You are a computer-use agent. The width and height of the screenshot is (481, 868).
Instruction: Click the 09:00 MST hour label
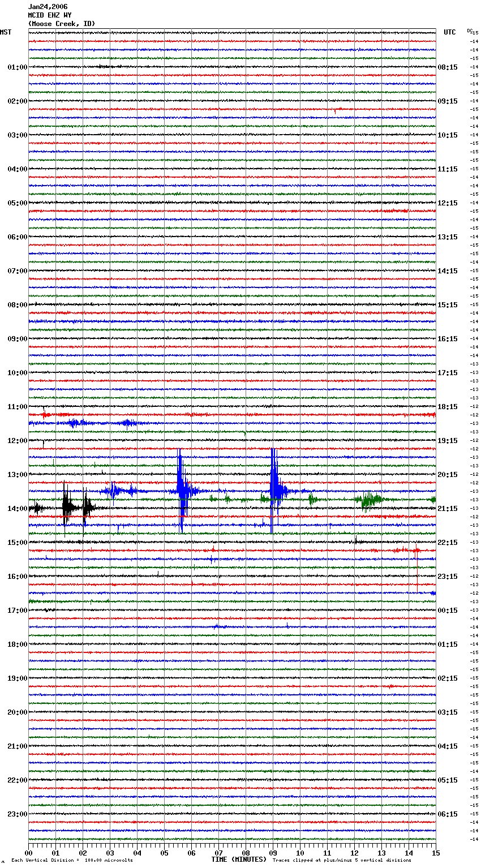[18, 339]
